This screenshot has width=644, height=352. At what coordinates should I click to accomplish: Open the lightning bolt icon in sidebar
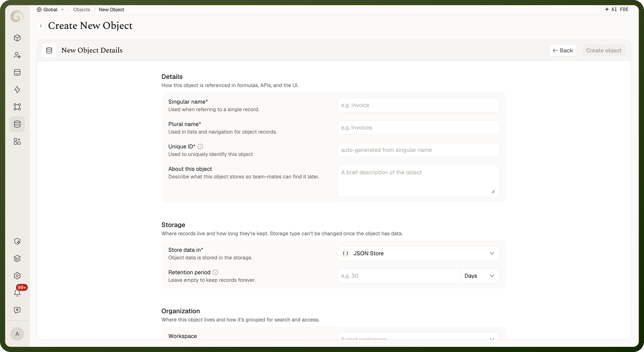pyautogui.click(x=17, y=90)
